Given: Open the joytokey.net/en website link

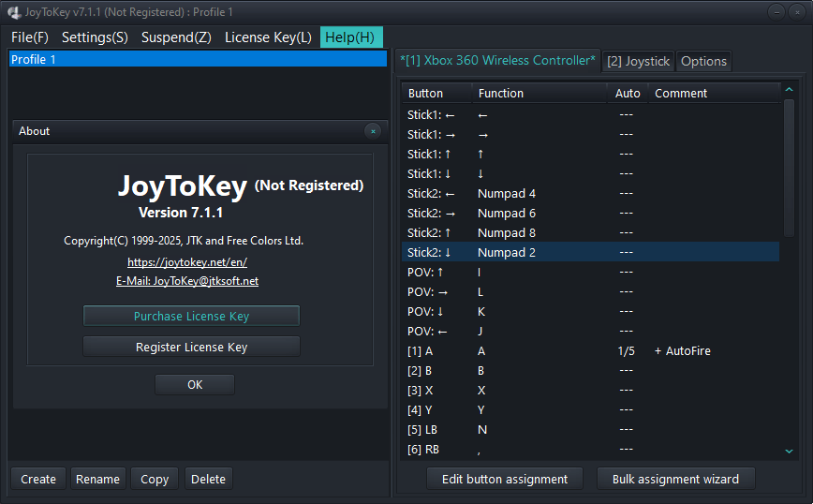Looking at the screenshot, I should pos(187,262).
